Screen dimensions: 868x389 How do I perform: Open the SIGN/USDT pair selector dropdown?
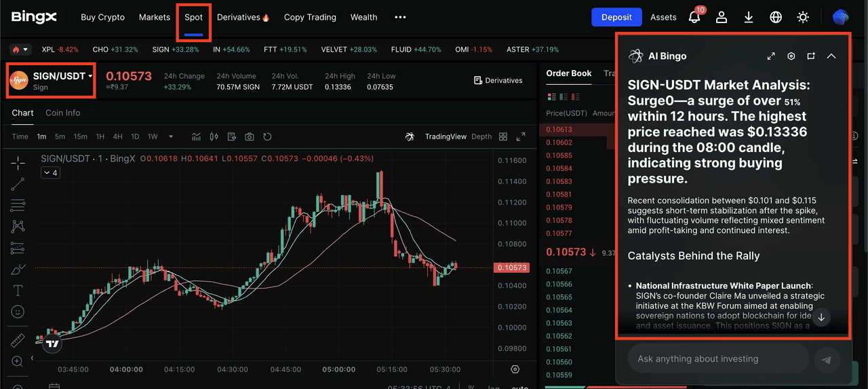click(x=51, y=81)
